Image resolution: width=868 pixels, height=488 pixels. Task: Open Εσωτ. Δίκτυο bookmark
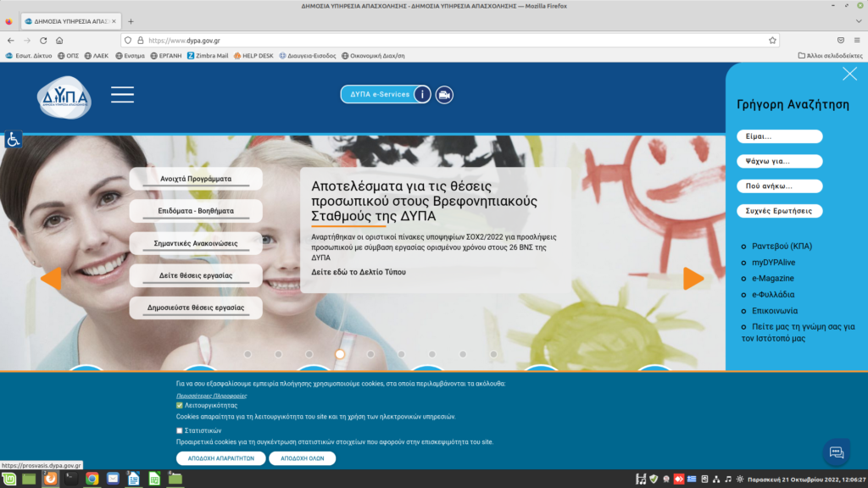28,55
